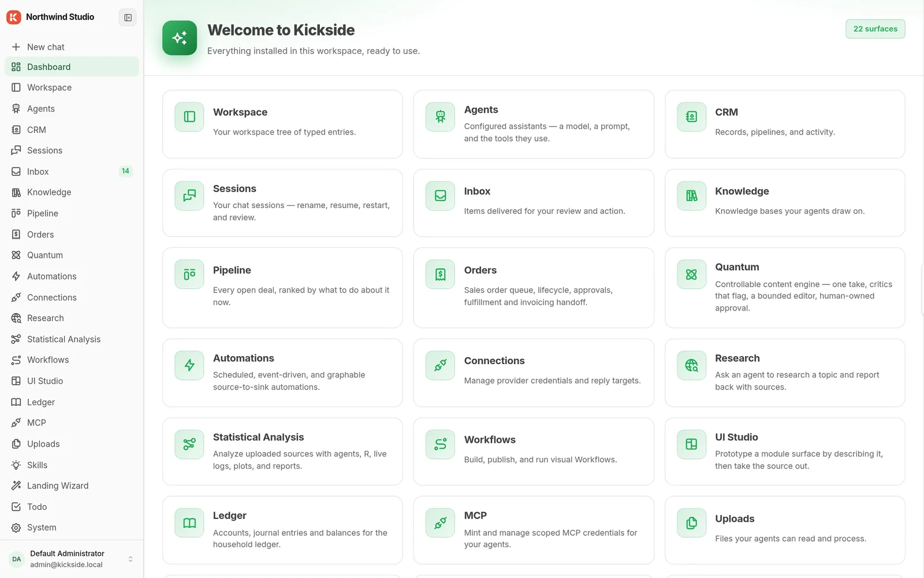Click the UI Studio card layout icon
924x578 pixels.
click(x=691, y=444)
